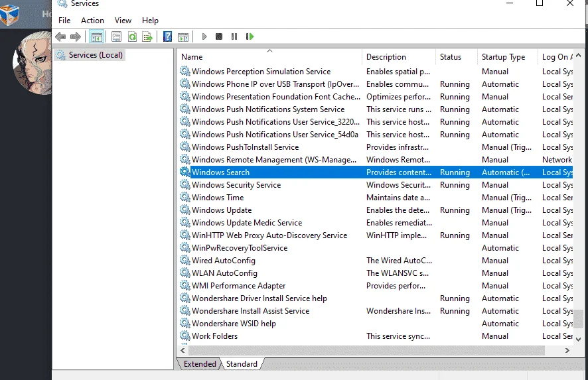Click 'Network' log on cell
The width and height of the screenshot is (588, 380).
557,160
